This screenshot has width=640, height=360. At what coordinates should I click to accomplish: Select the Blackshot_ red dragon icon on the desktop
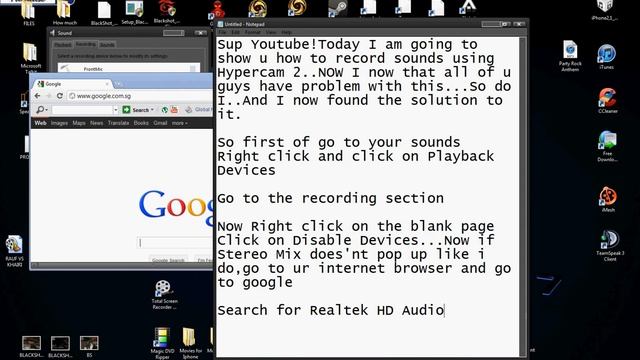pos(167,12)
